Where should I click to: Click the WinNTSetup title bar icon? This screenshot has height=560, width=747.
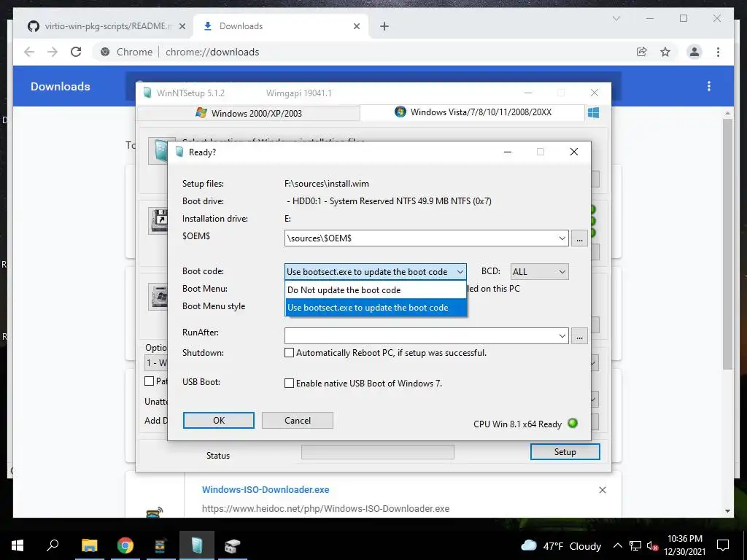[x=147, y=93]
